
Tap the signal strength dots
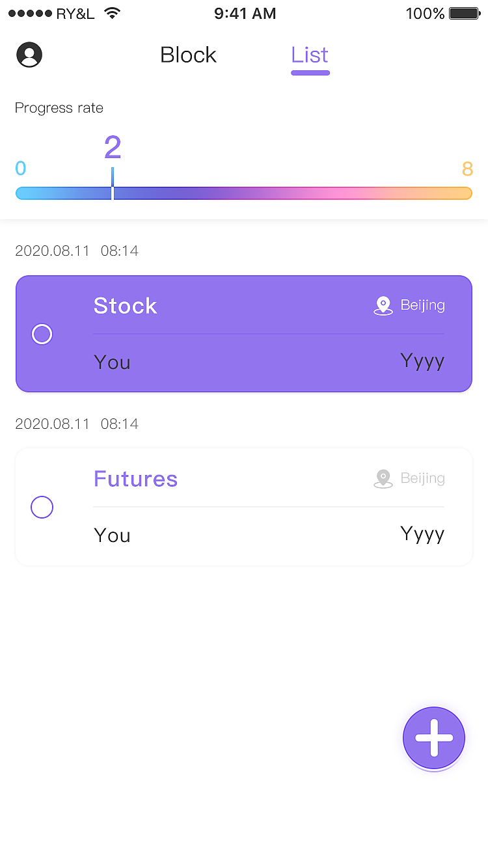(x=30, y=14)
